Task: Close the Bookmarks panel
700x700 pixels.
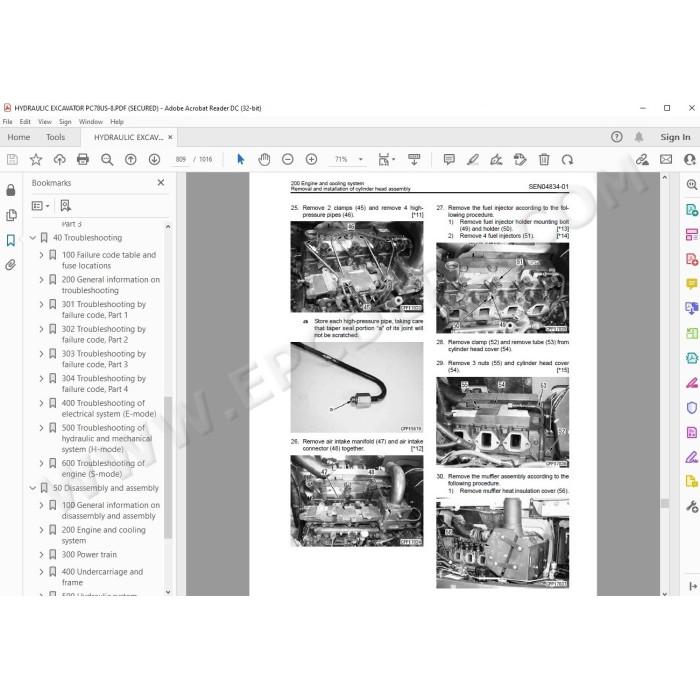Action: pos(161,183)
